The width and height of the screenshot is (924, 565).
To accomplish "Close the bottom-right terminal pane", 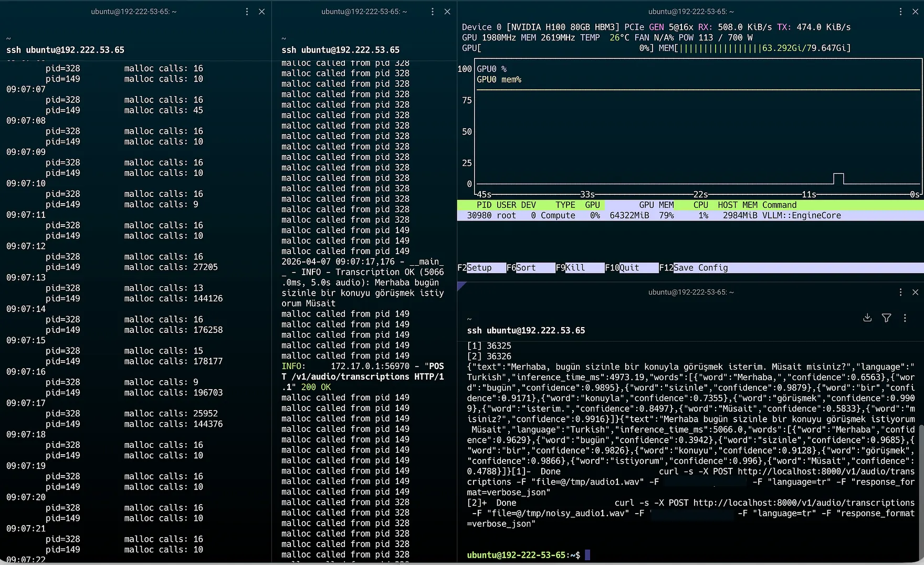I will (x=915, y=292).
